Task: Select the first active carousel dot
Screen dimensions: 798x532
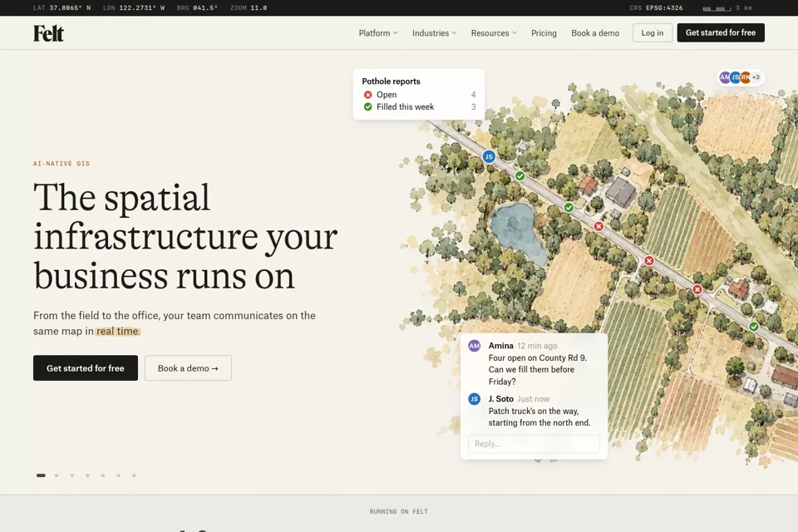Action: tap(41, 475)
